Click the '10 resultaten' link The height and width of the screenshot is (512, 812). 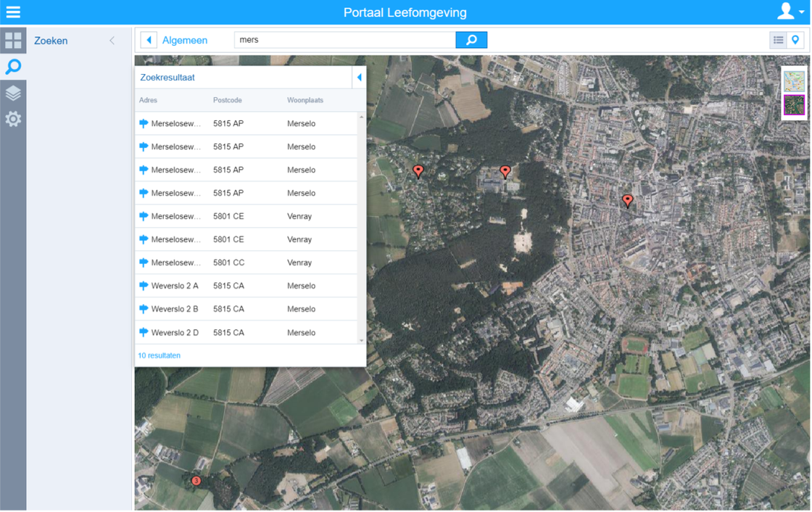coord(159,355)
